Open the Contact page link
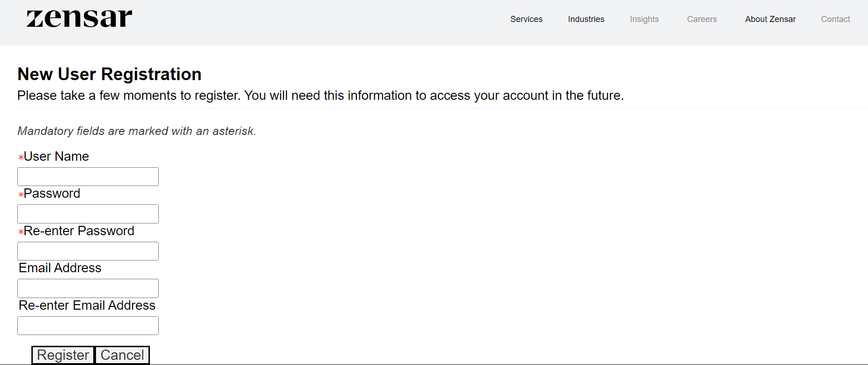The image size is (868, 365). point(835,19)
